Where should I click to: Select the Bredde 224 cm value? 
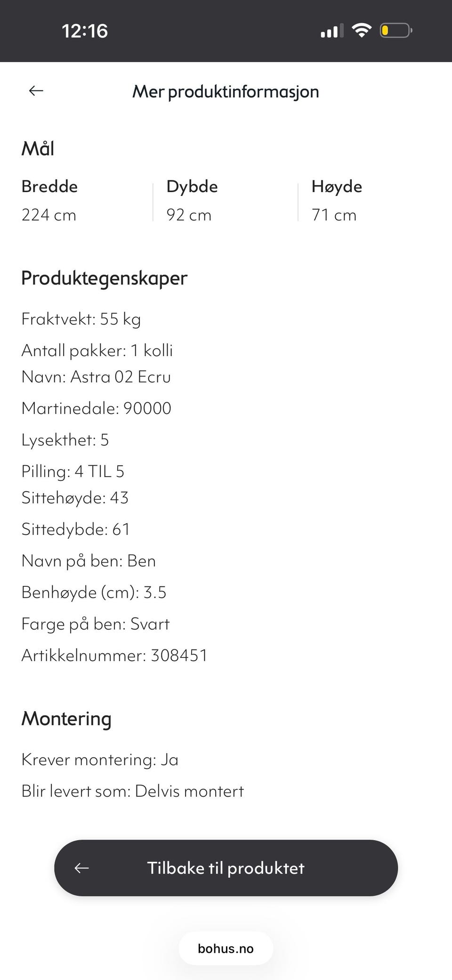[49, 215]
